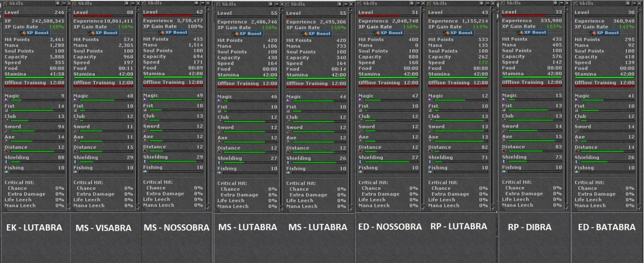Click XP Boost in the MS - VISABRA panel
The image size is (644, 263).
pyautogui.click(x=103, y=33)
